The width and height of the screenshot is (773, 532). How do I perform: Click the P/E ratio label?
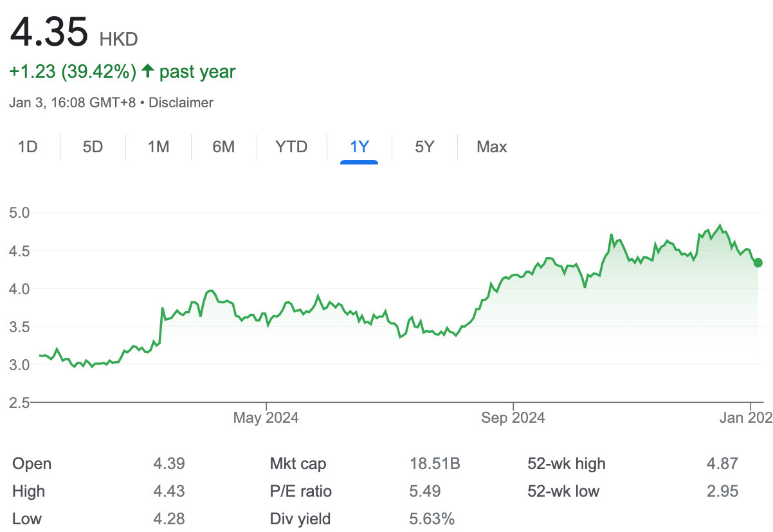301,492
